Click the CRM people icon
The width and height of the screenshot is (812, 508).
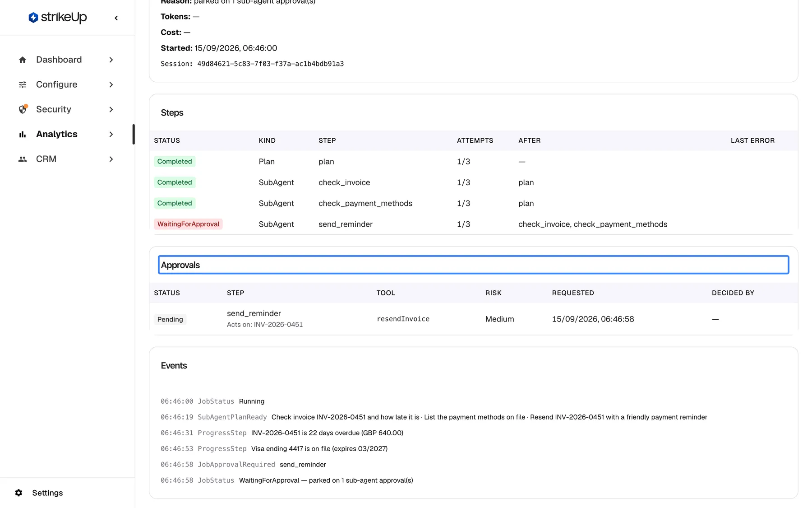pos(23,159)
